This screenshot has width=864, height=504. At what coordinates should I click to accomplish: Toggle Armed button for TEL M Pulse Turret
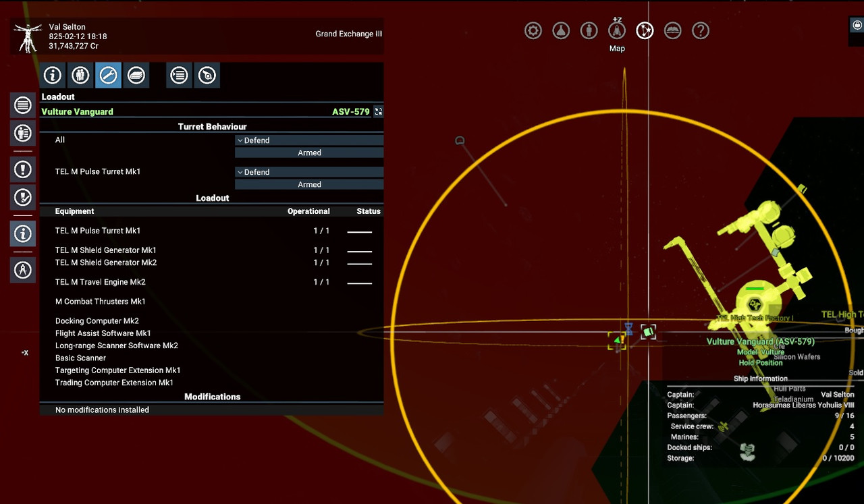[x=309, y=184]
